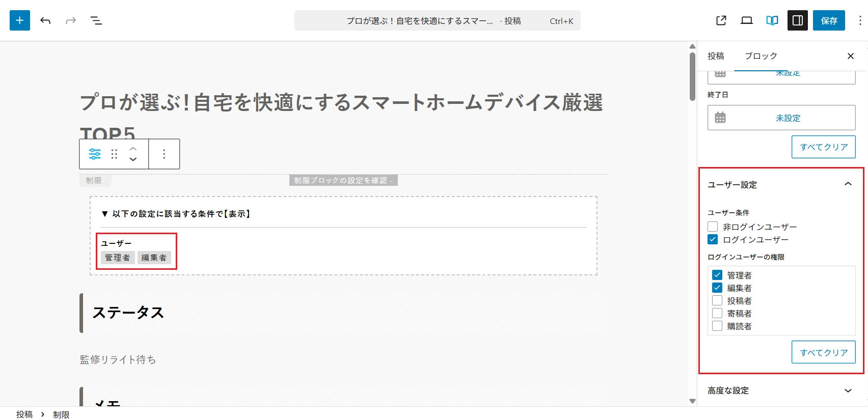Open block options three-dot menu
This screenshot has width=868, height=420.
[164, 154]
